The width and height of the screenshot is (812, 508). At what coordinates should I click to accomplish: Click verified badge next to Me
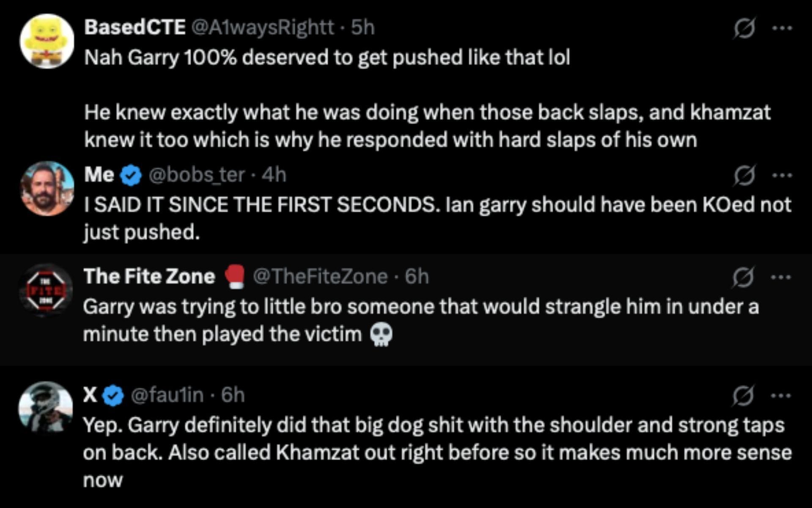pyautogui.click(x=131, y=175)
